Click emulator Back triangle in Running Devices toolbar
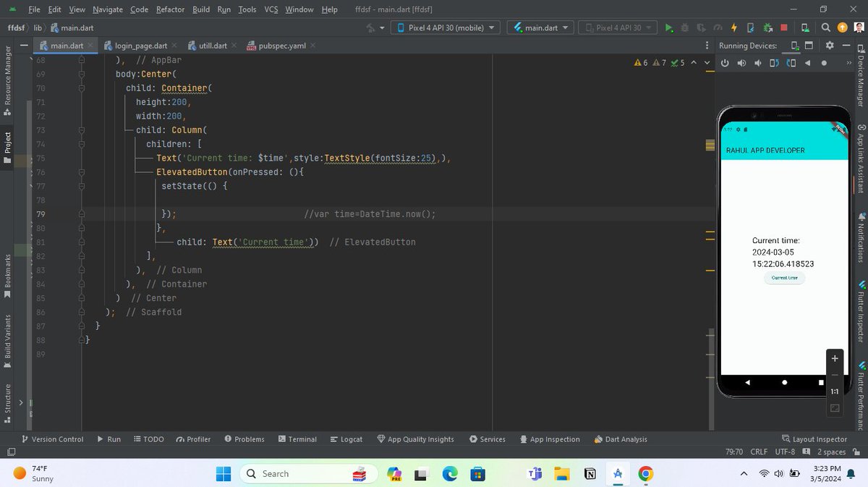This screenshot has width=868, height=487. coord(807,63)
